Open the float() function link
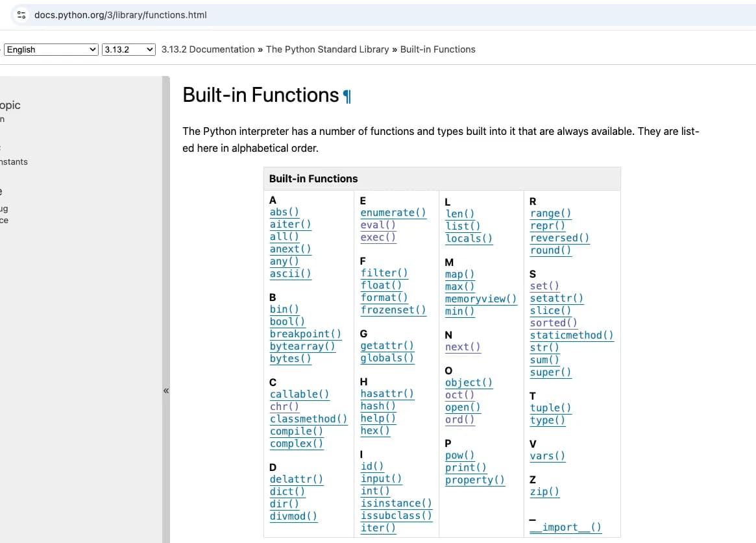 381,285
